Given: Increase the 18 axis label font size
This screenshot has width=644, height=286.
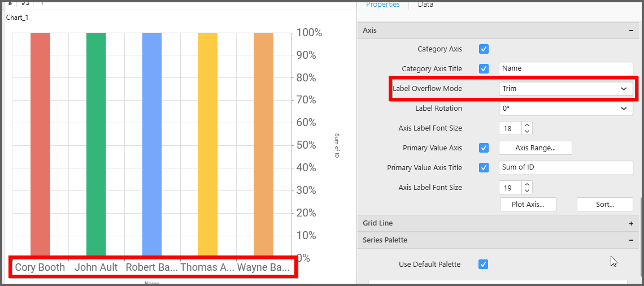Looking at the screenshot, I should tap(527, 125).
